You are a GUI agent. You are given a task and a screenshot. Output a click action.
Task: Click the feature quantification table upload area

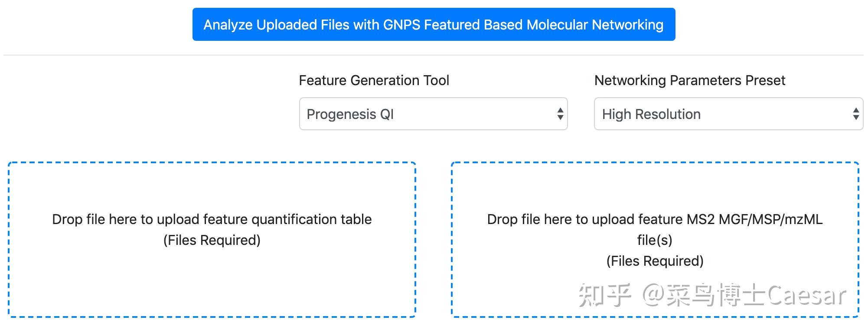[x=212, y=239]
